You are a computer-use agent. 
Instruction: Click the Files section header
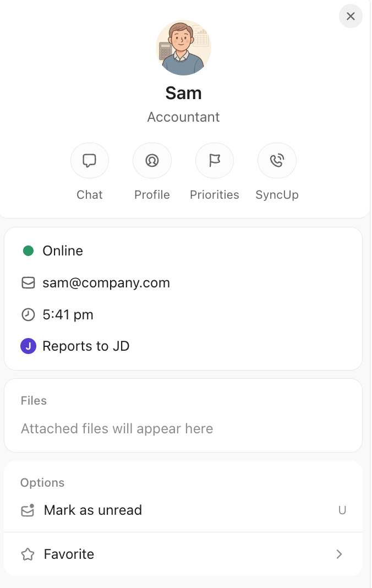[x=34, y=400]
